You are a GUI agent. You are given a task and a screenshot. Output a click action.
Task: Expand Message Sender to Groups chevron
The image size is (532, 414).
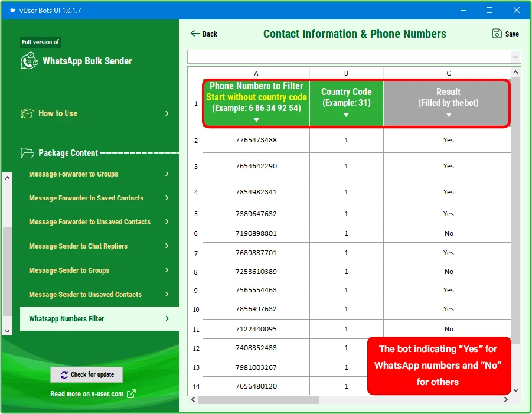coord(167,270)
